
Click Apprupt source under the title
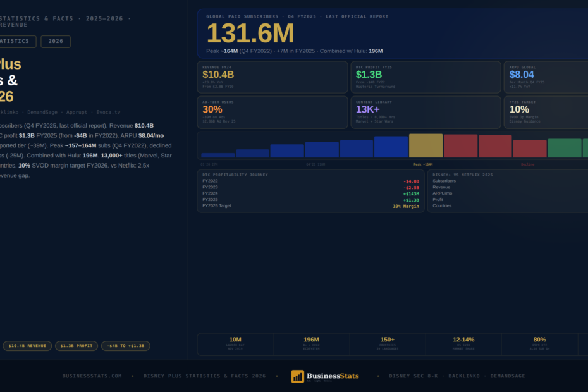pos(77,112)
